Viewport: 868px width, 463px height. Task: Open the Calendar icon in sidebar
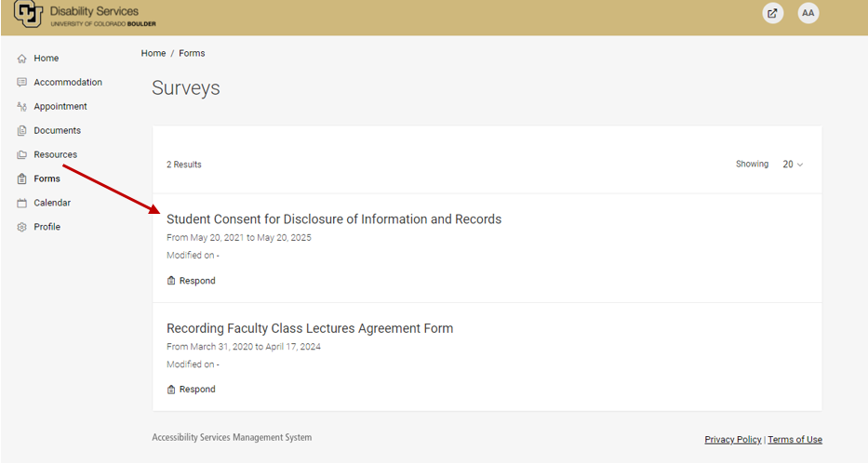[21, 203]
